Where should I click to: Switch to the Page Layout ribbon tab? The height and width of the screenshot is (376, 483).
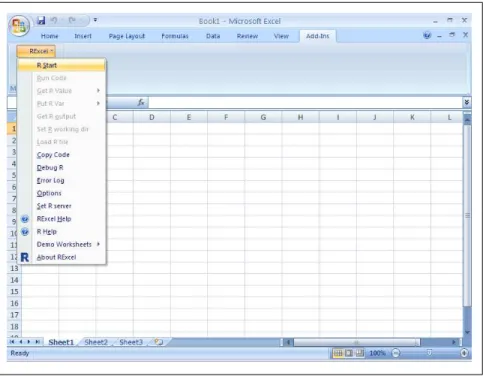[127, 36]
